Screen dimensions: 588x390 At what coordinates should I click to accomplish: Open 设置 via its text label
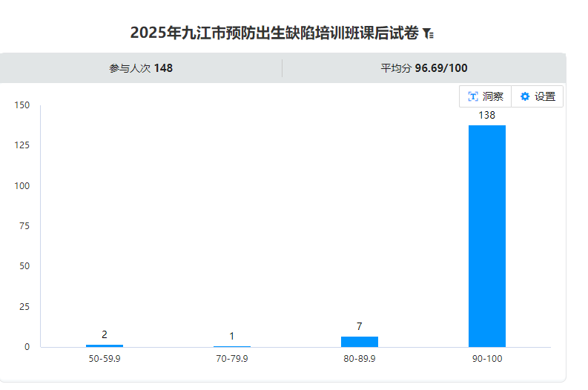pos(545,96)
